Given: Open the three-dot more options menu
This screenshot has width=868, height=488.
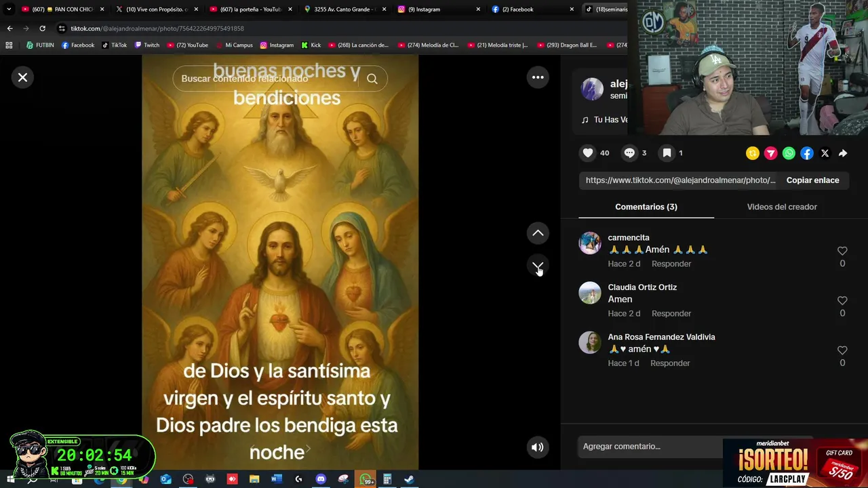Looking at the screenshot, I should [x=538, y=77].
